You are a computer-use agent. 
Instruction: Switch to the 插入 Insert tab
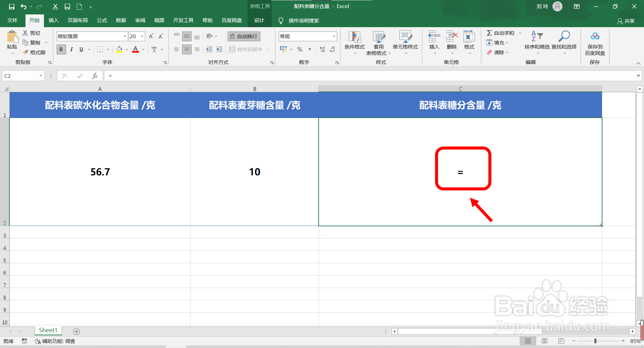tap(54, 20)
